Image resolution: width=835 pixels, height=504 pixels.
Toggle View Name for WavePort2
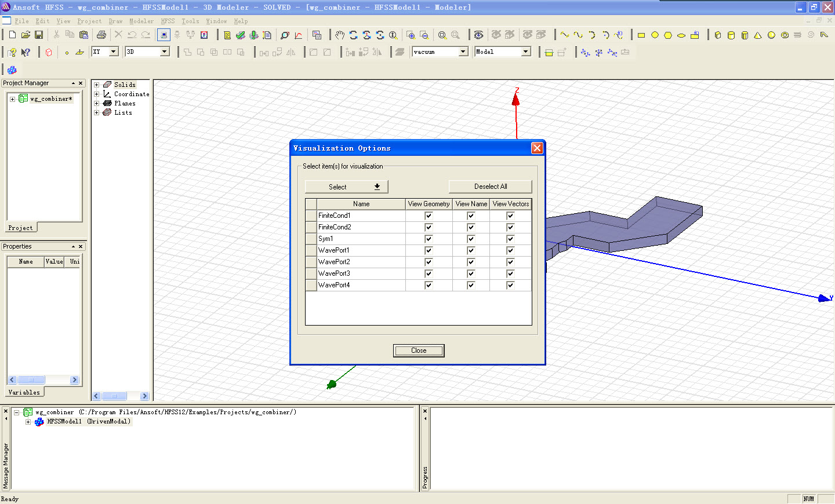coord(471,262)
